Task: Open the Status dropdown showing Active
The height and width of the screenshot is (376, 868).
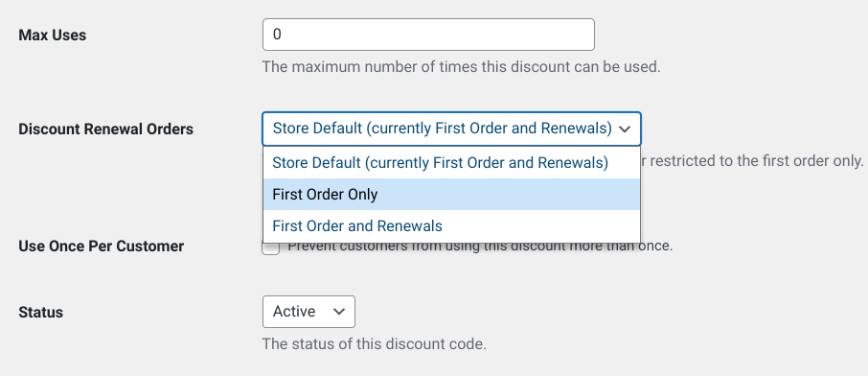Action: coord(308,312)
